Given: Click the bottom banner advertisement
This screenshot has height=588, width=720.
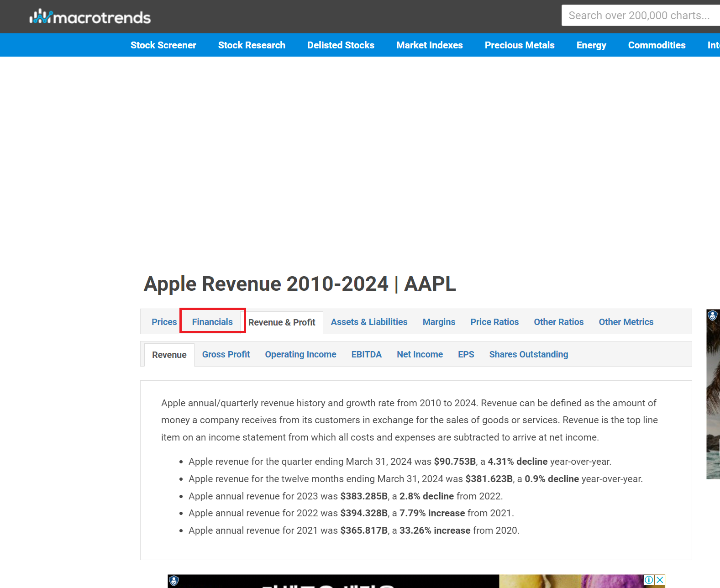Looking at the screenshot, I should (x=416, y=581).
